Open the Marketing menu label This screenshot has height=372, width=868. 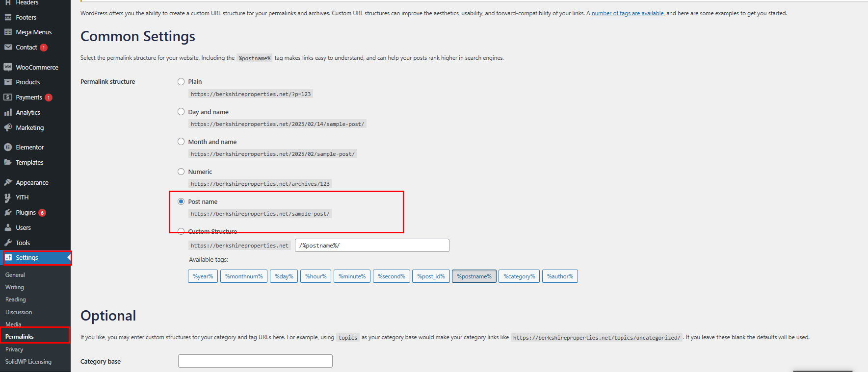coord(30,127)
